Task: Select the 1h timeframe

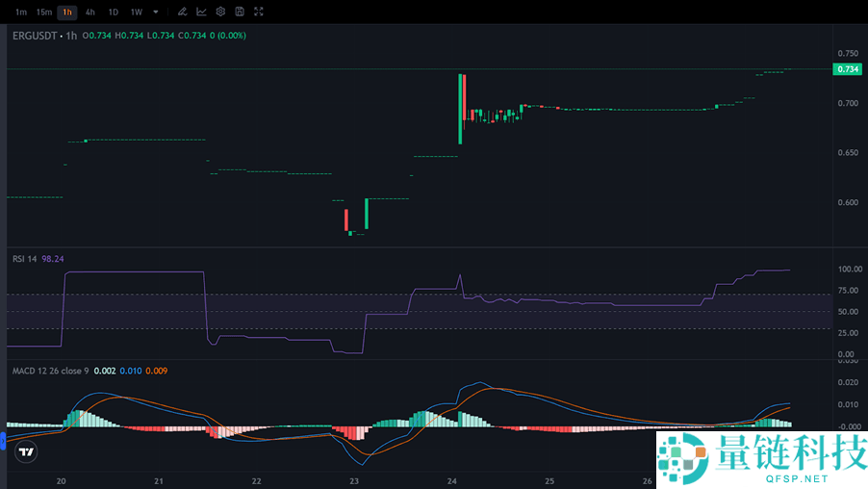Action: (66, 12)
